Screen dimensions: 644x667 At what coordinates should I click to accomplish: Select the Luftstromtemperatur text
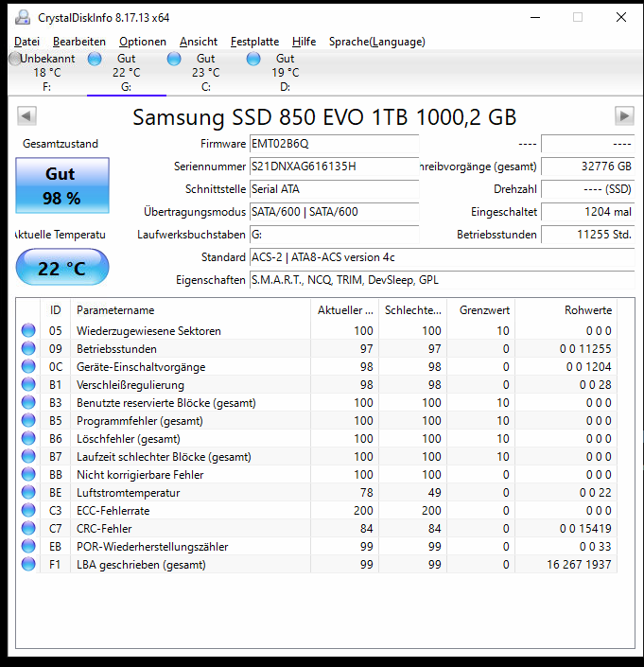(128, 493)
